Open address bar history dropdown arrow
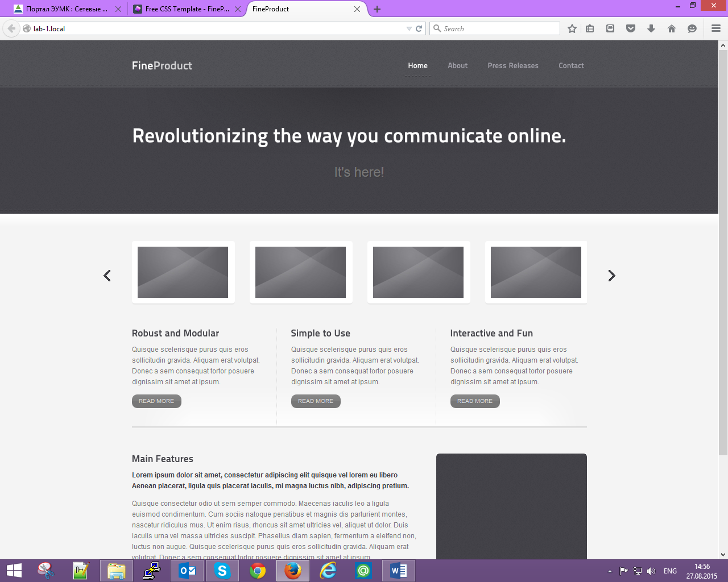This screenshot has width=728, height=582. pos(409,28)
